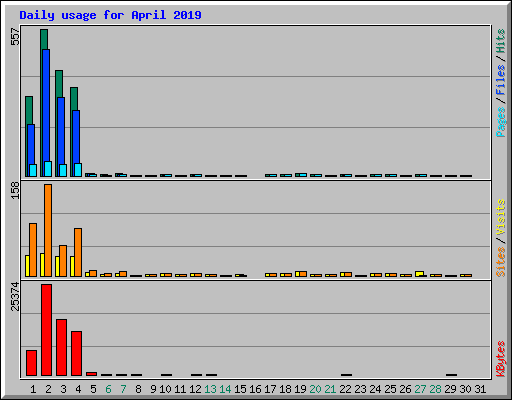
Task: Click day label 29 on x-axis
Action: (x=450, y=389)
